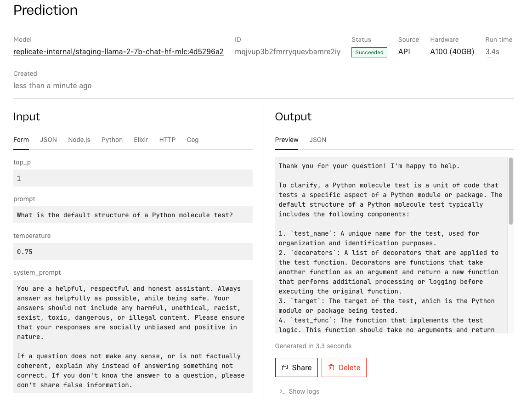Select the prediction ID text

(288, 51)
